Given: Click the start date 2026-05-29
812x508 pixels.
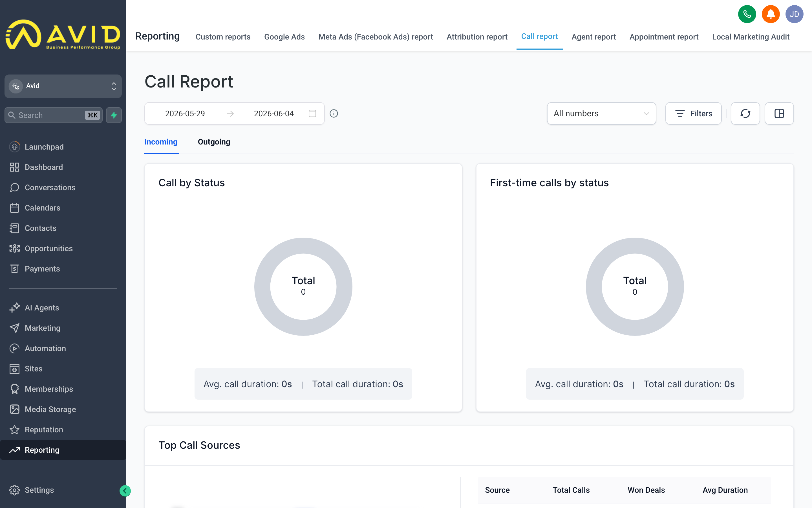Looking at the screenshot, I should pyautogui.click(x=185, y=113).
